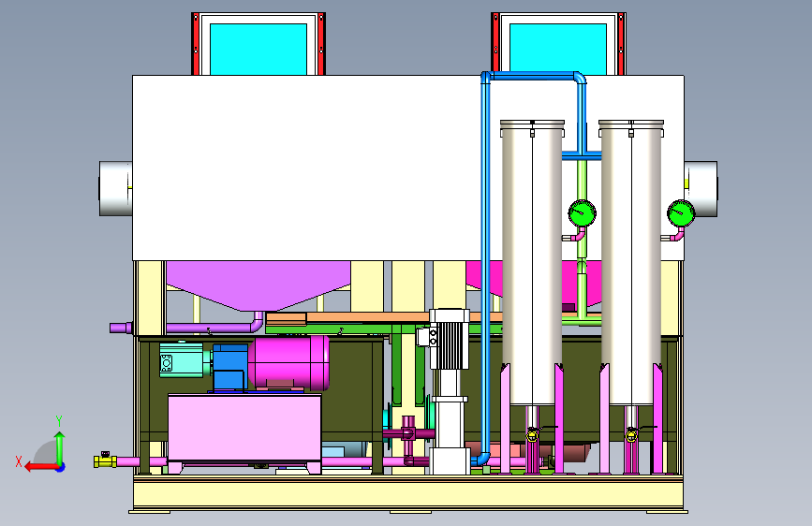Click the yellow ball valve under the right filter

point(631,435)
